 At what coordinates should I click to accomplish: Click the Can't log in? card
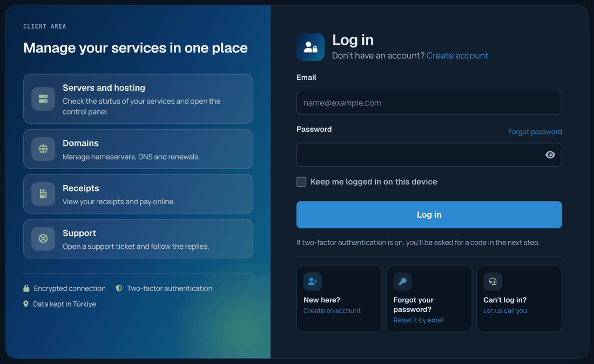click(519, 299)
